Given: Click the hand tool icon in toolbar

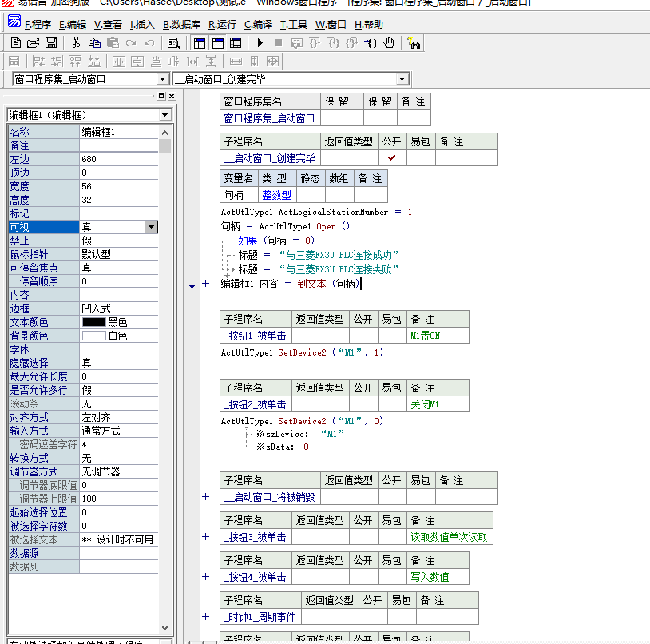Looking at the screenshot, I should coord(389,42).
